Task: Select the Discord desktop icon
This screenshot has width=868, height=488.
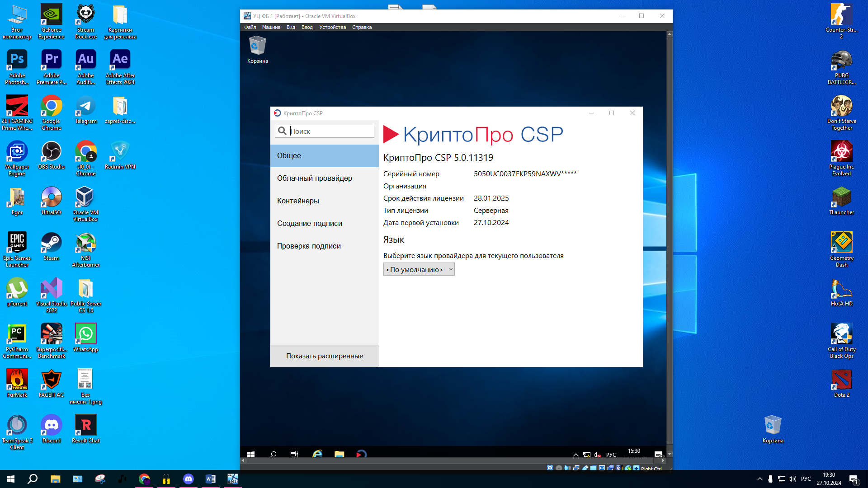Action: point(52,429)
